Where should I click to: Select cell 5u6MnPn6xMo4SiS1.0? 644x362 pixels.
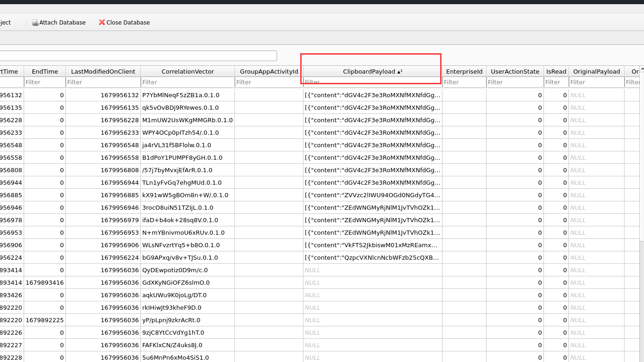click(x=188, y=357)
